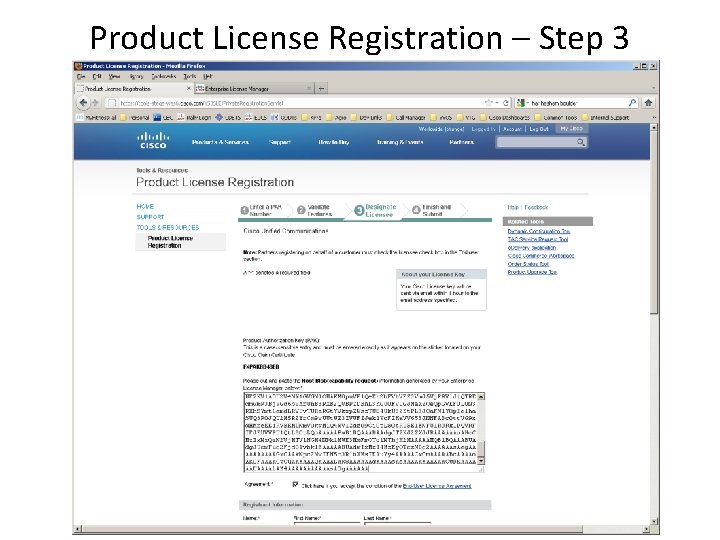
Task: Open TOOLS & RESOURCES in sidebar
Action: (168, 227)
